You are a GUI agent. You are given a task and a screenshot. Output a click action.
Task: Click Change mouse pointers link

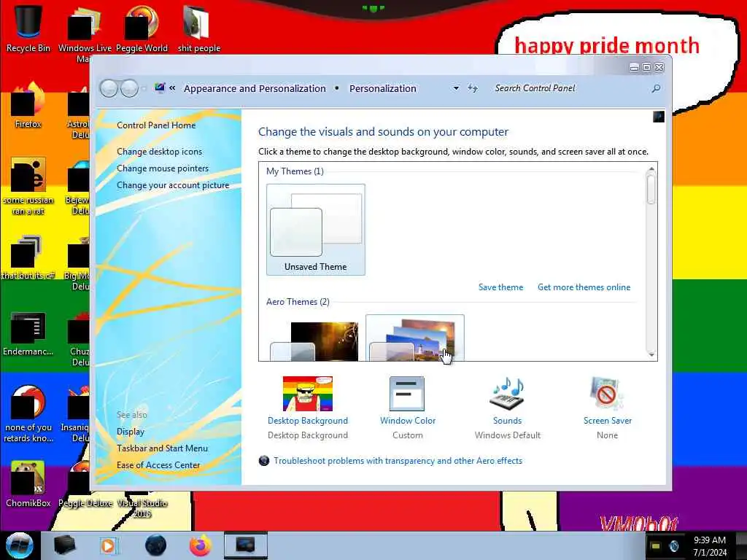tap(163, 168)
